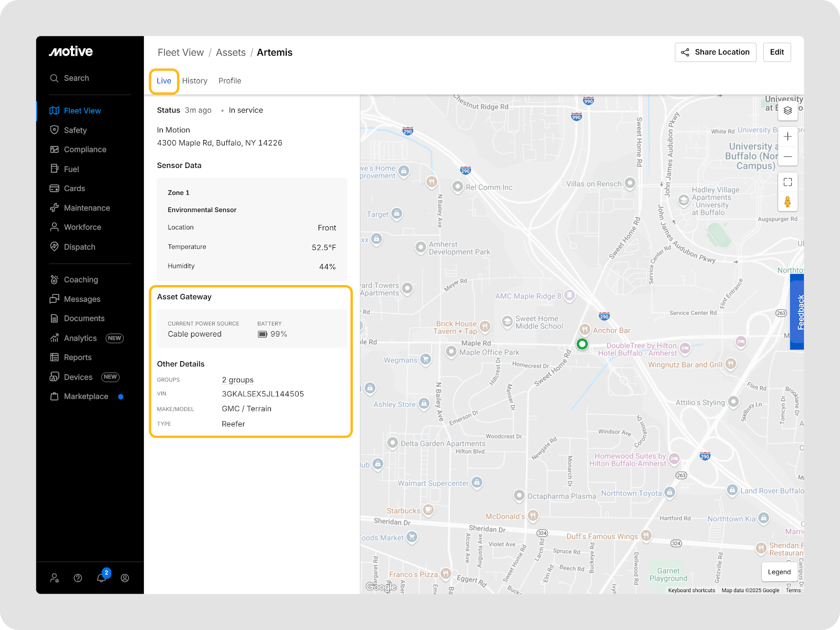Open the map Legend
Screen dimensions: 840x630
pos(779,572)
